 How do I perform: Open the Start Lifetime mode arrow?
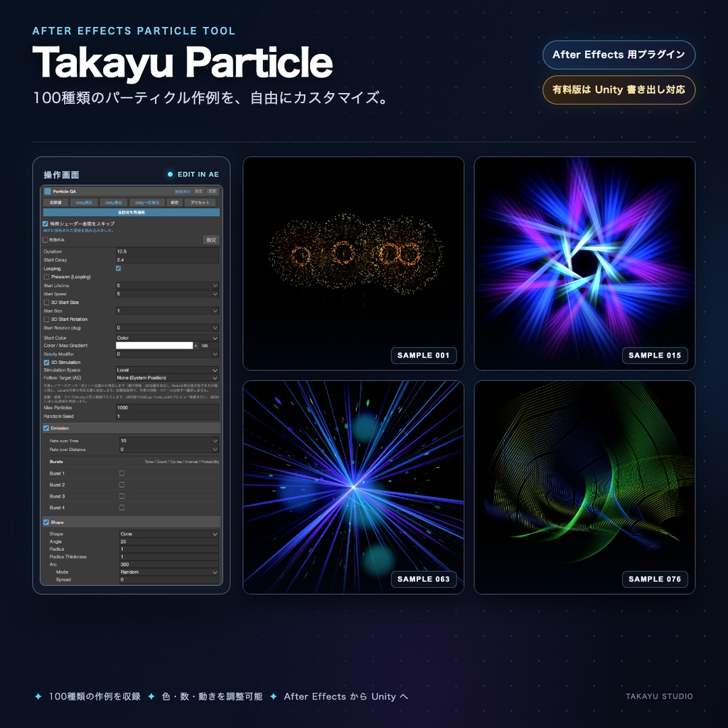[x=215, y=286]
